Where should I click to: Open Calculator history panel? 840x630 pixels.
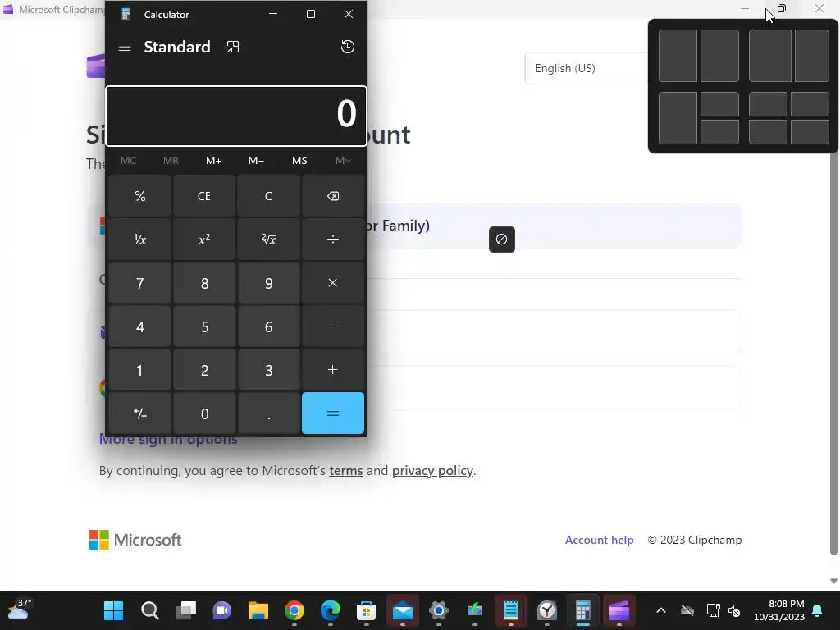coord(348,47)
